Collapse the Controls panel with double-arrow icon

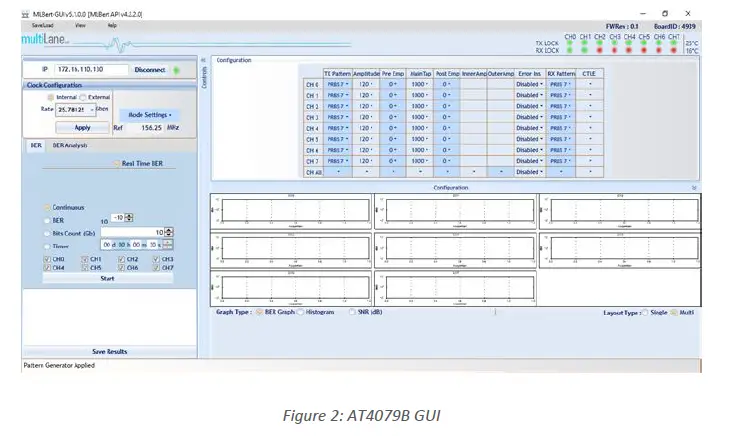204,60
